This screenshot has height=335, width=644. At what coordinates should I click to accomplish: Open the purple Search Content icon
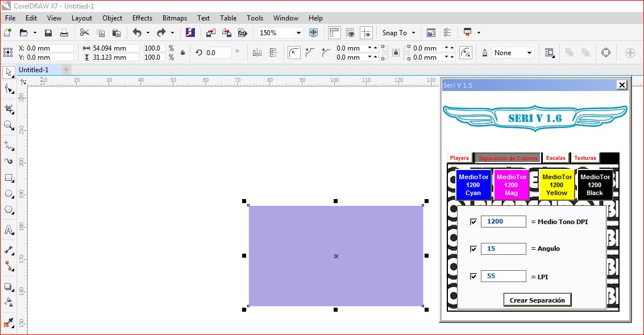tap(190, 32)
